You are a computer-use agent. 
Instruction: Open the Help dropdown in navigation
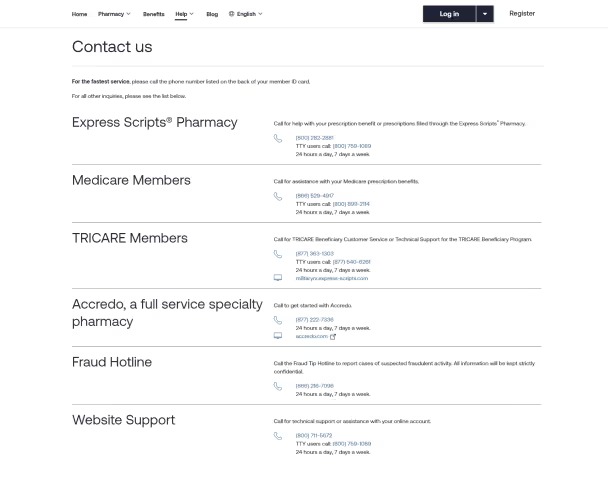[x=184, y=14]
